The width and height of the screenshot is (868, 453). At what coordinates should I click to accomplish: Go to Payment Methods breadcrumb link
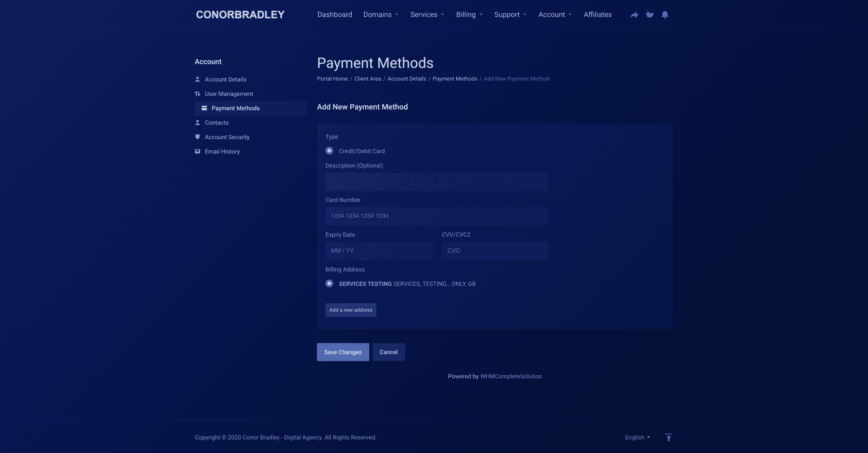click(455, 79)
